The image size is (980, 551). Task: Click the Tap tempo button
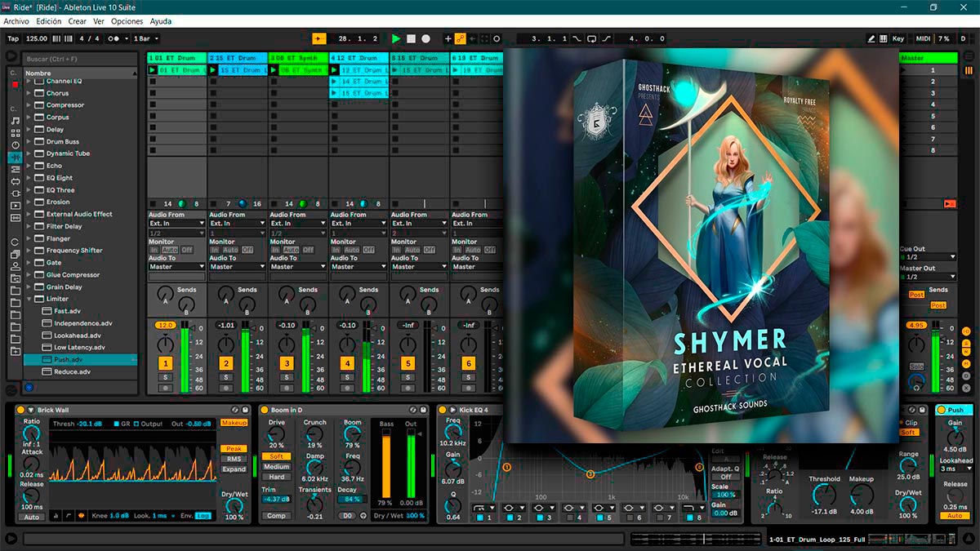(x=13, y=38)
